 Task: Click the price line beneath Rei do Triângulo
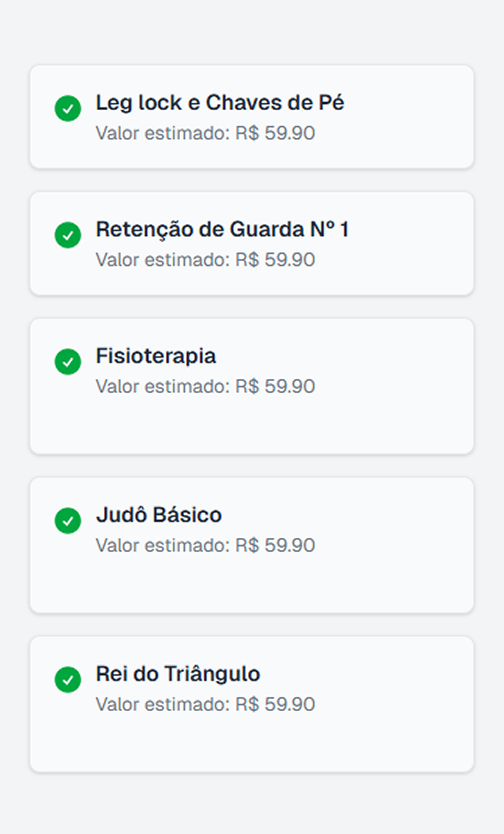[x=205, y=704]
